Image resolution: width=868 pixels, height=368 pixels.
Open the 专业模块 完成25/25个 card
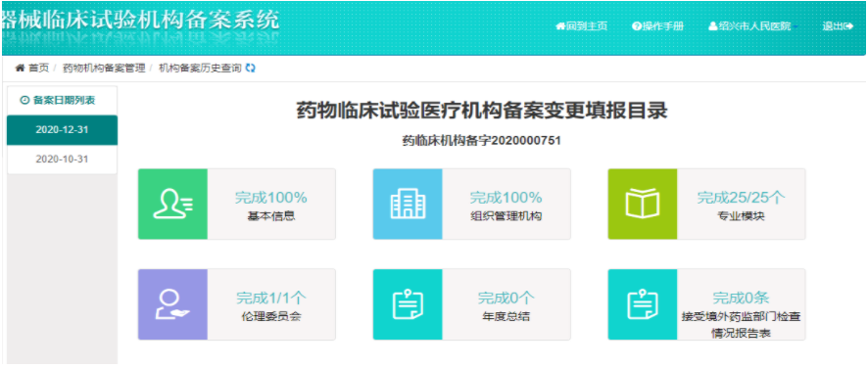tap(706, 205)
